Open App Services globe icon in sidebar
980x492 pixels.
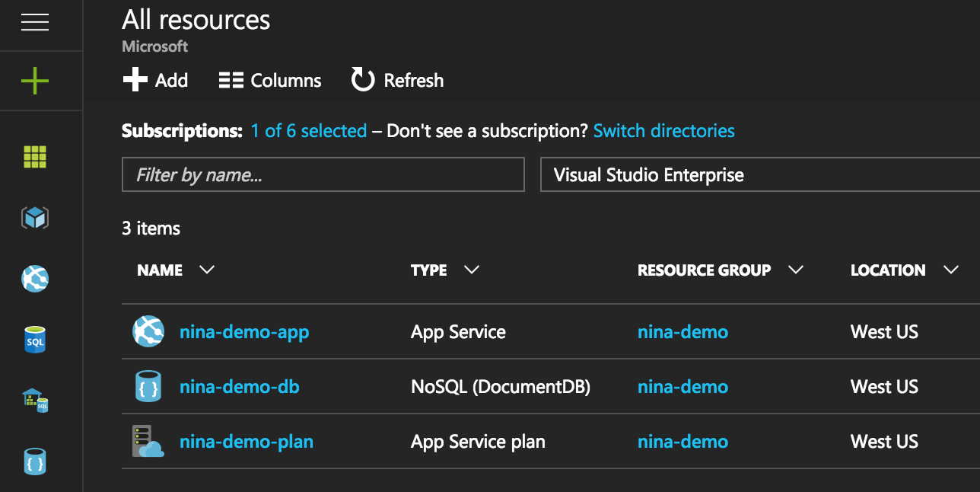point(35,279)
